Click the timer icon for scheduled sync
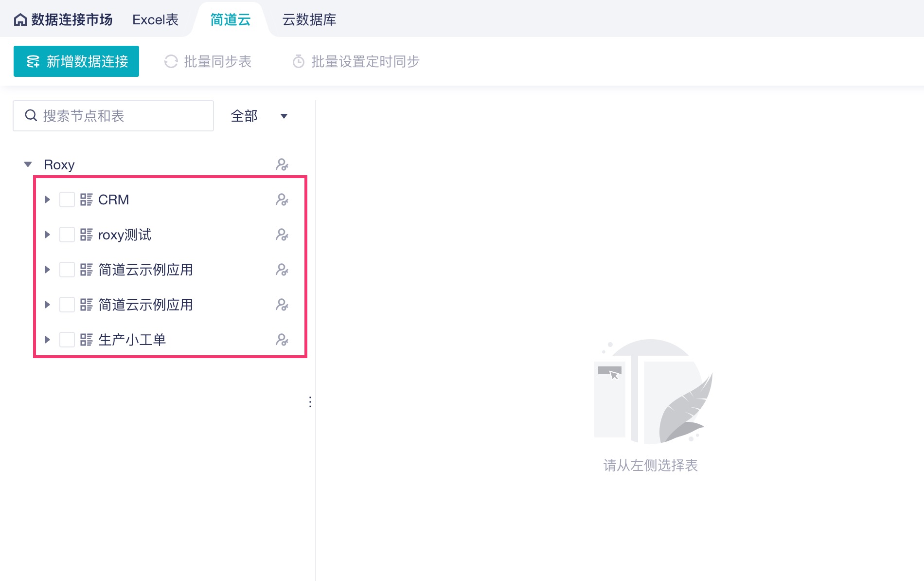The width and height of the screenshot is (924, 581). (299, 62)
